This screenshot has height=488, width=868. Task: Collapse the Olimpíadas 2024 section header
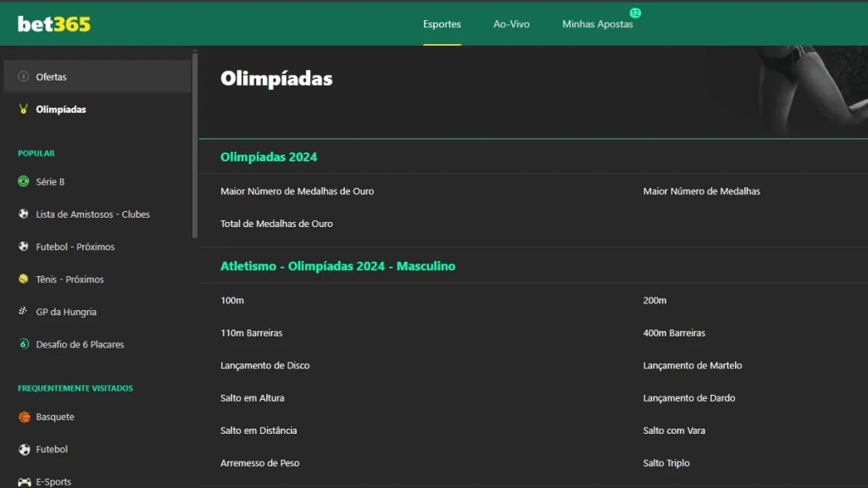(x=270, y=157)
